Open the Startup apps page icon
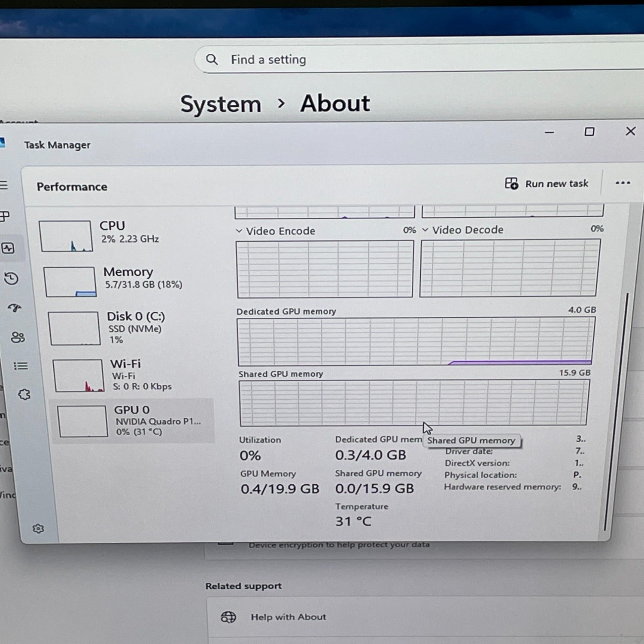This screenshot has height=644, width=644. (15, 307)
